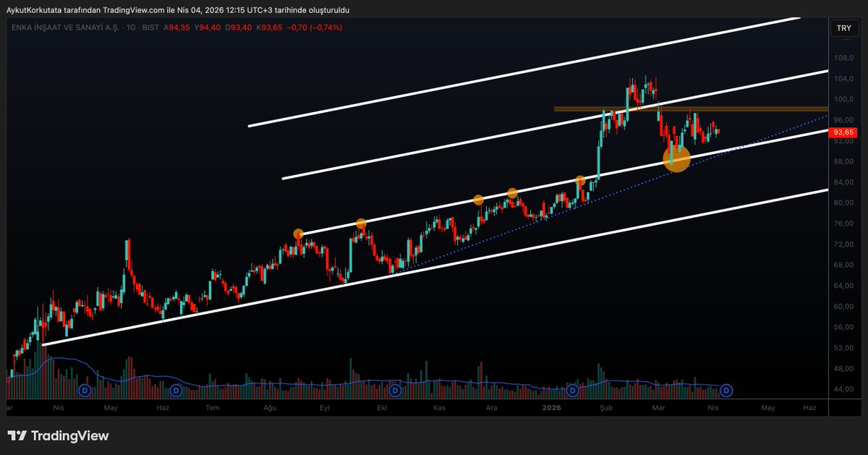The width and height of the screenshot is (868, 455).
Task: Select the orange horizontal resistance band
Action: (690, 109)
